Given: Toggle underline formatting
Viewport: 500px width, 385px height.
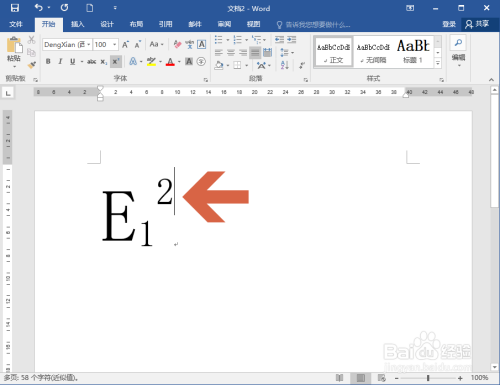Looking at the screenshot, I should pos(72,62).
